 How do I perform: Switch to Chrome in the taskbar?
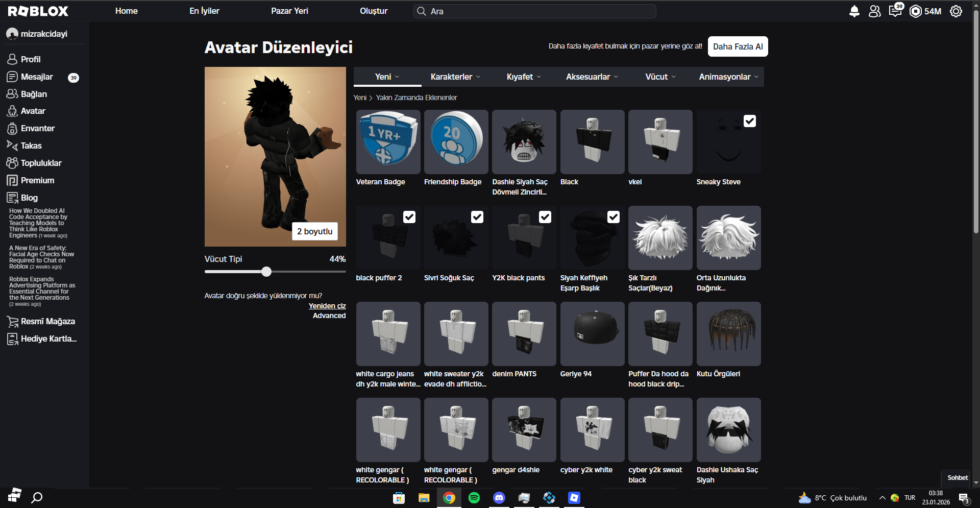click(x=449, y=498)
